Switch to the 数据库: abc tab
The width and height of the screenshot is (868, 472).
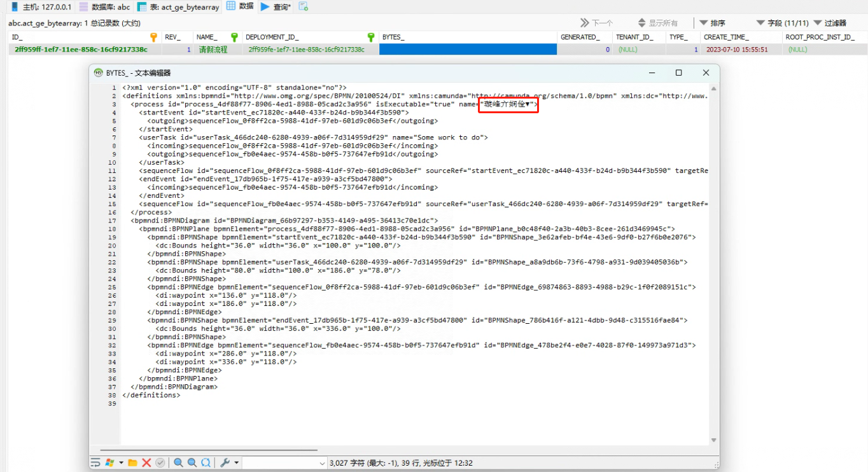click(x=104, y=7)
